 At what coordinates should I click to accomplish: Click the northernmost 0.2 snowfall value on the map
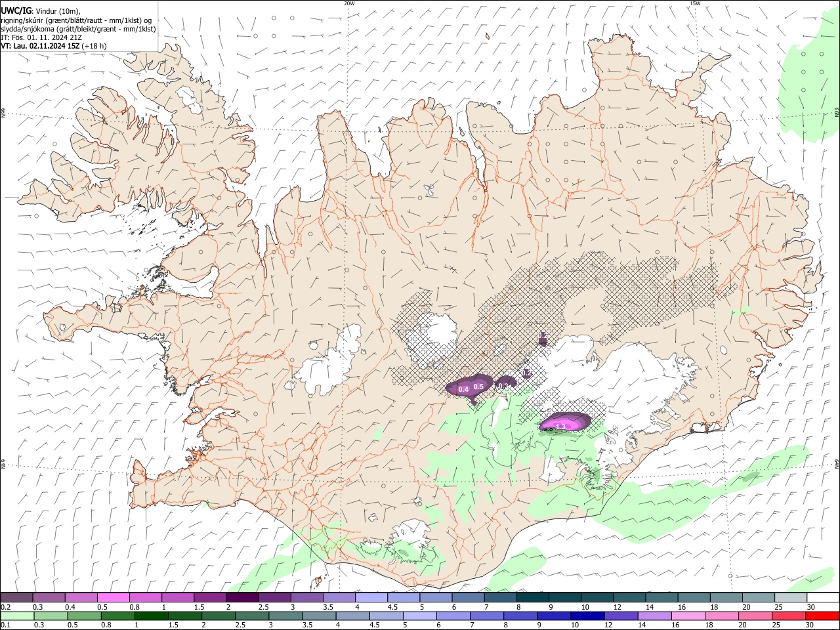tap(543, 335)
